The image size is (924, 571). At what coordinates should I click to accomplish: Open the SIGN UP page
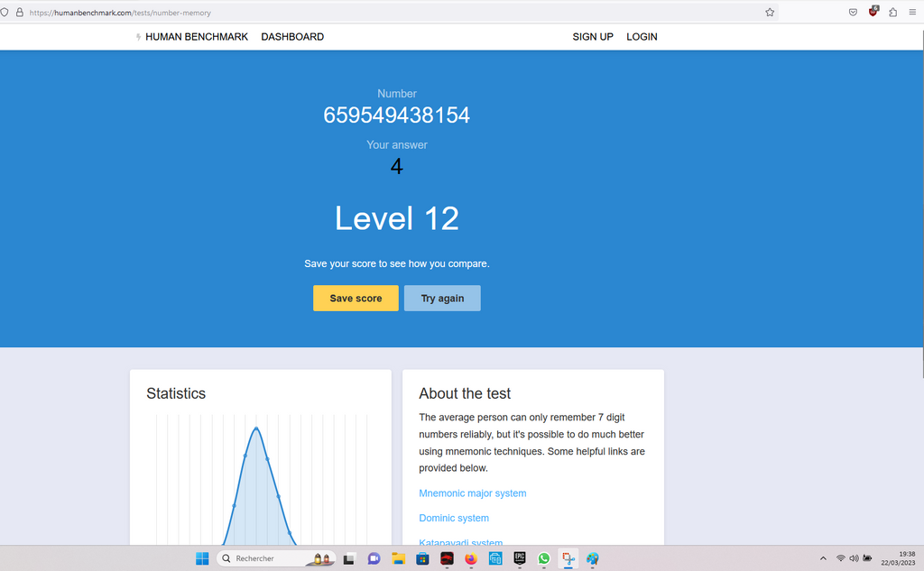pyautogui.click(x=593, y=37)
